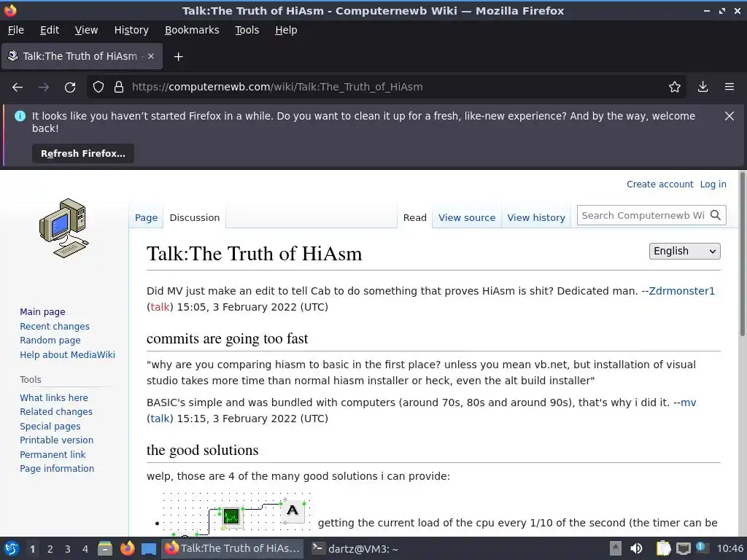The height and width of the screenshot is (560, 747).
Task: Click the Refresh Firefox… button
Action: tap(83, 154)
